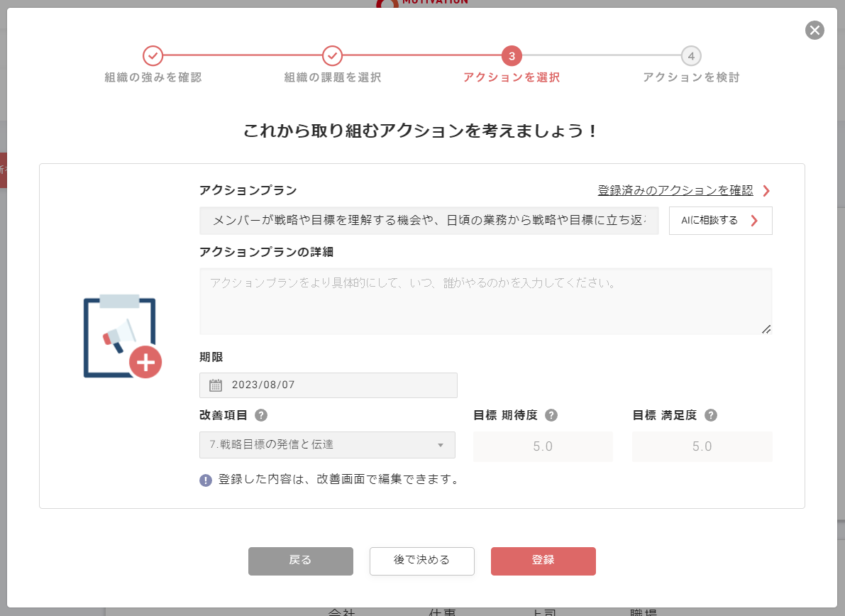Select the アクションを検討 step circle

click(x=692, y=55)
